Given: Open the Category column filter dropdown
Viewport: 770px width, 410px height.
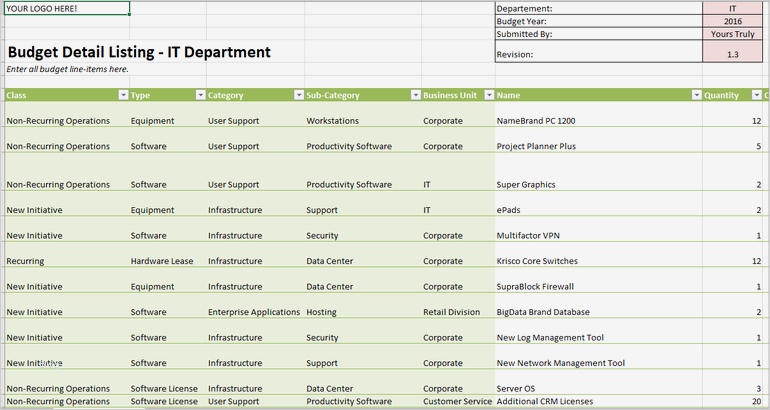Looking at the screenshot, I should click(x=299, y=95).
